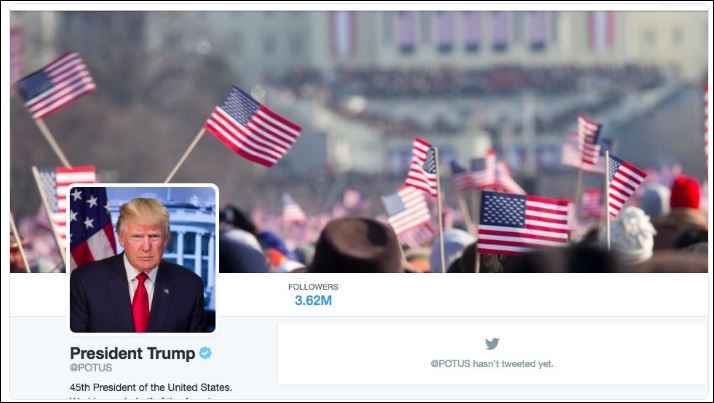This screenshot has width=714, height=403.
Task: Click the waving flag at the header's top left
Action: coord(56,85)
